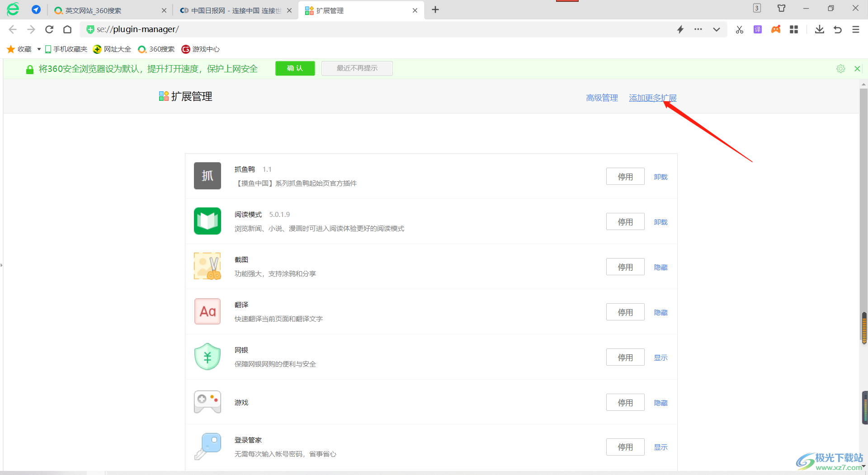Screen dimensions: 868x475
Task: Open the scissors screenshot tool
Action: point(740,29)
